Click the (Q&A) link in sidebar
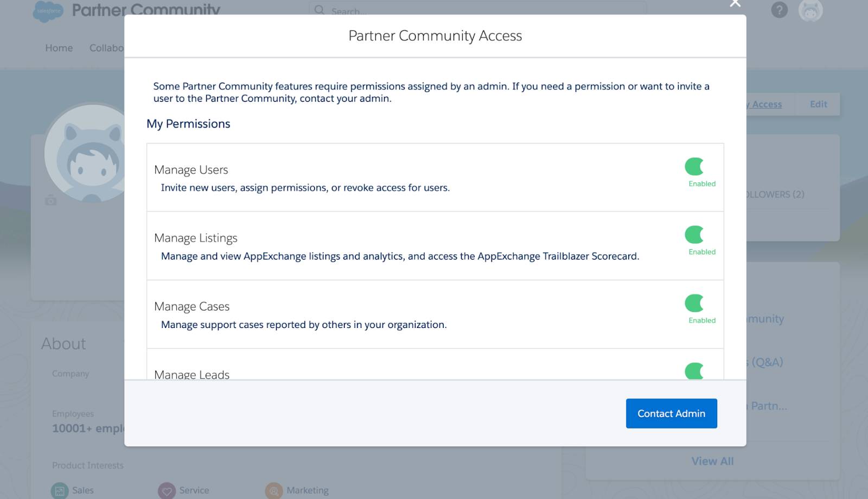Screen dimensions: 868x499 765,362
